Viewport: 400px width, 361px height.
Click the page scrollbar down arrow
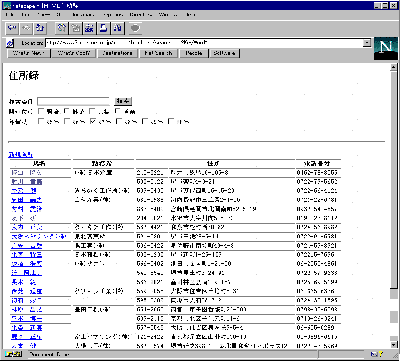coord(394,345)
